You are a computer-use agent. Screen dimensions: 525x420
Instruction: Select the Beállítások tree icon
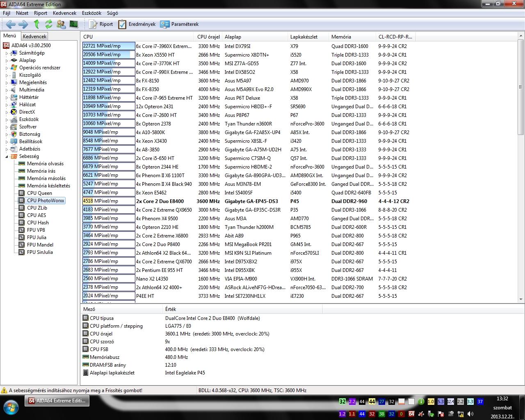pyautogui.click(x=14, y=142)
